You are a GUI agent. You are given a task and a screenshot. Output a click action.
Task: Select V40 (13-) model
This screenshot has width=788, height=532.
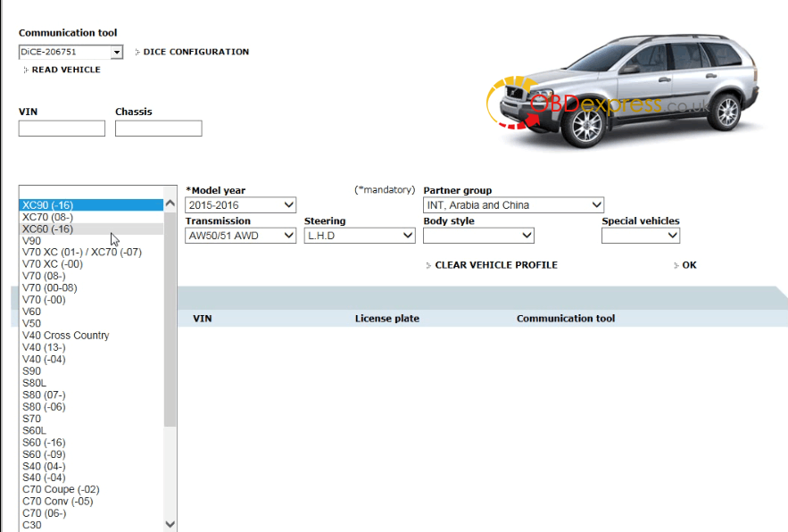[x=91, y=347]
